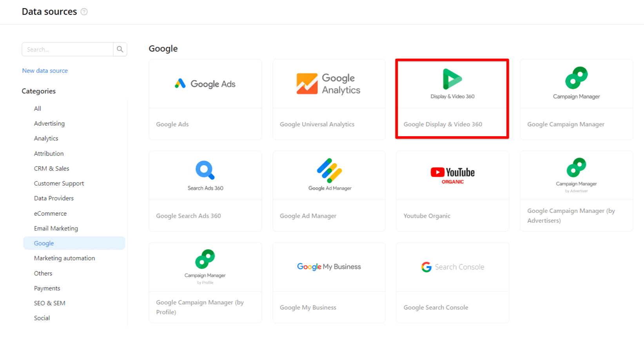The height and width of the screenshot is (357, 644).
Task: Select the Advertising category
Action: pyautogui.click(x=49, y=123)
